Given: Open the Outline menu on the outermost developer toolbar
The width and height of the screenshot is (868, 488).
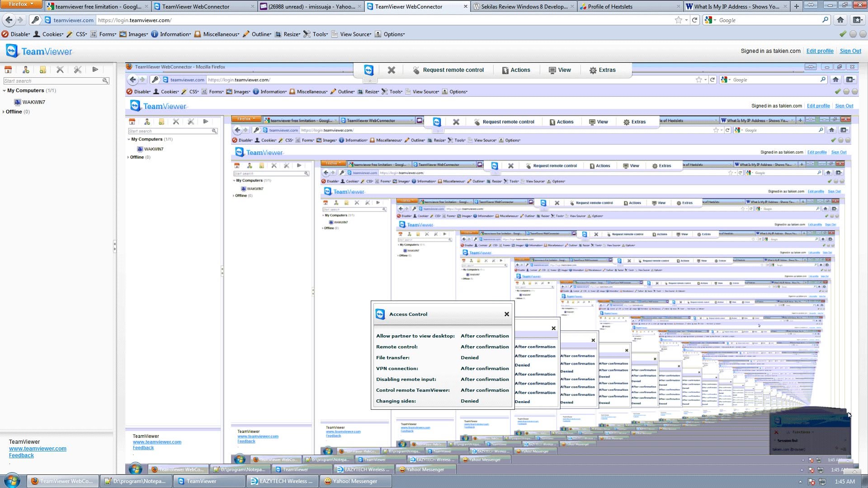Looking at the screenshot, I should pyautogui.click(x=257, y=34).
